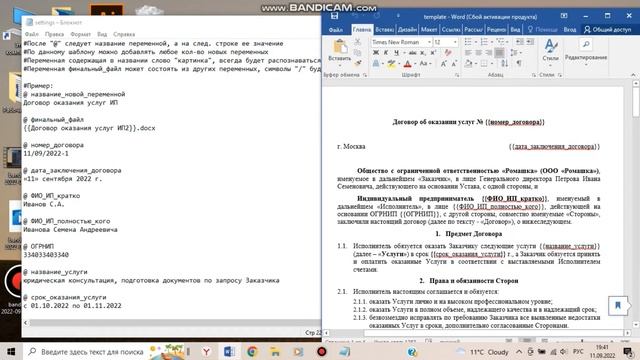Screen dimensions: 640x360
Task: Open the Font dialog launcher
Action: click(457, 75)
